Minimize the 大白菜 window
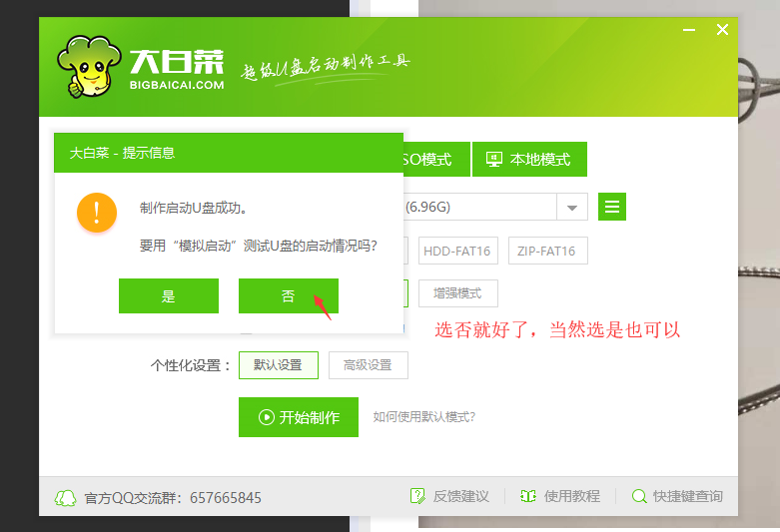Image resolution: width=780 pixels, height=532 pixels. click(x=689, y=30)
